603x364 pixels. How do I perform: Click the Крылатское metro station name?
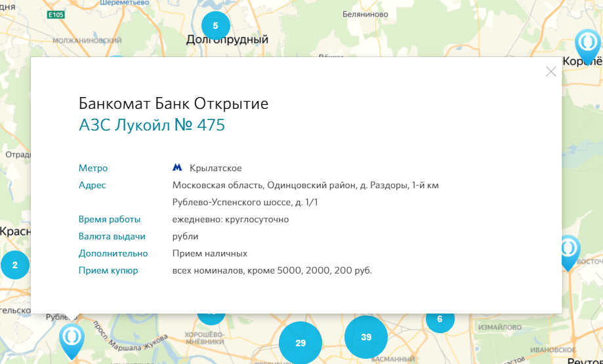(x=216, y=168)
